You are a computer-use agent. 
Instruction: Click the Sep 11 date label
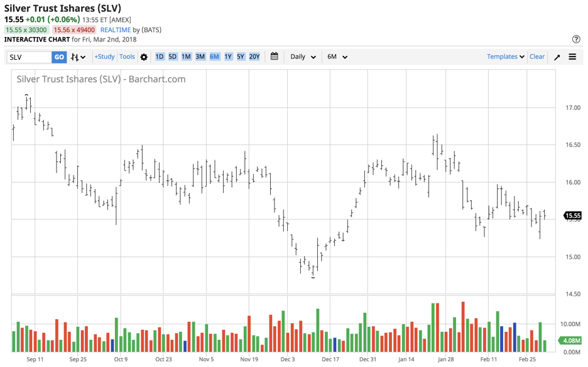coord(35,359)
